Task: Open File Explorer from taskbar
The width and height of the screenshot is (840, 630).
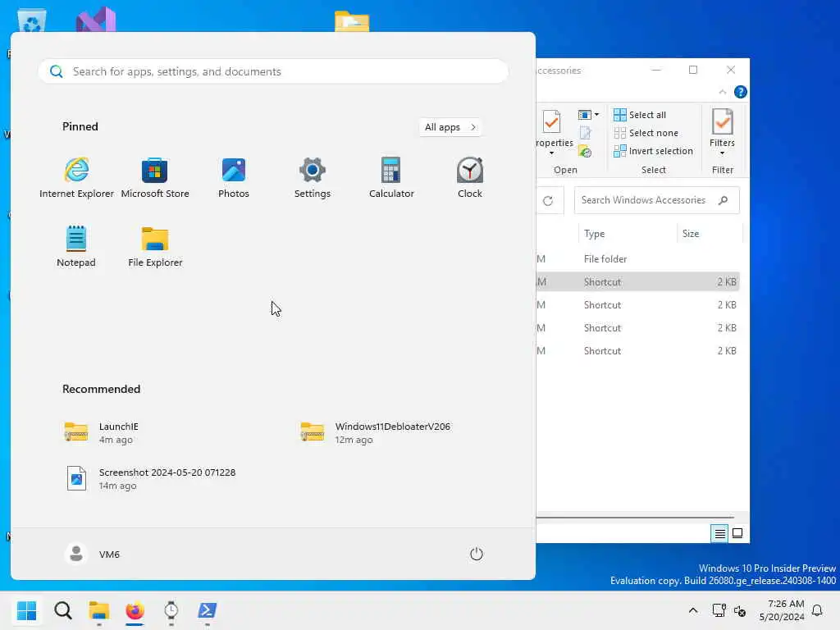Action: tap(99, 610)
